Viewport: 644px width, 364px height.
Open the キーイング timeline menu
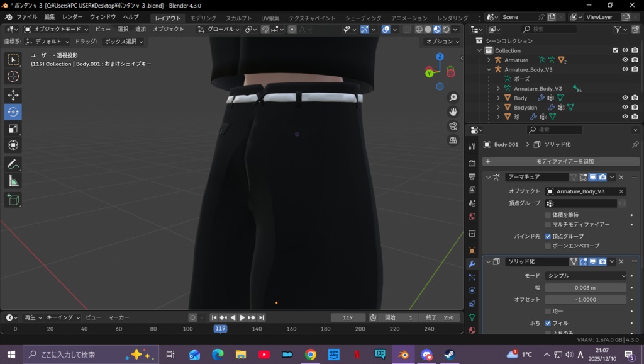coord(64,317)
